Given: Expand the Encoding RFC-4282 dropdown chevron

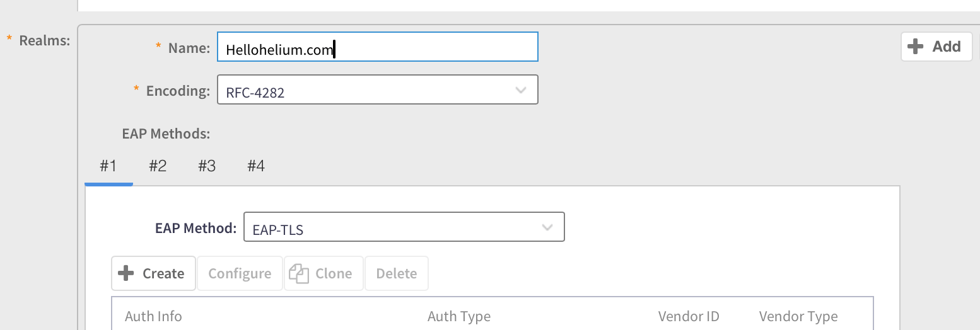Looking at the screenshot, I should pos(520,90).
